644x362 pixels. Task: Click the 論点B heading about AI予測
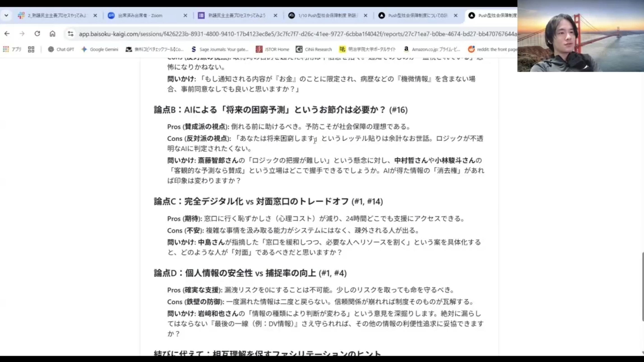click(281, 110)
